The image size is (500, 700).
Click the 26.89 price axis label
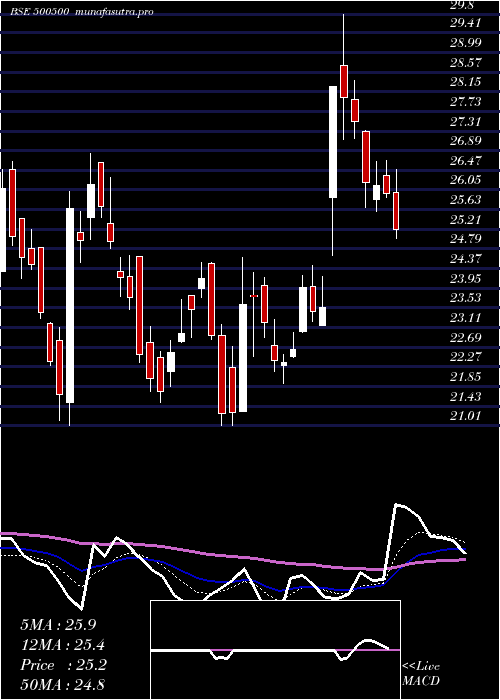(465, 141)
